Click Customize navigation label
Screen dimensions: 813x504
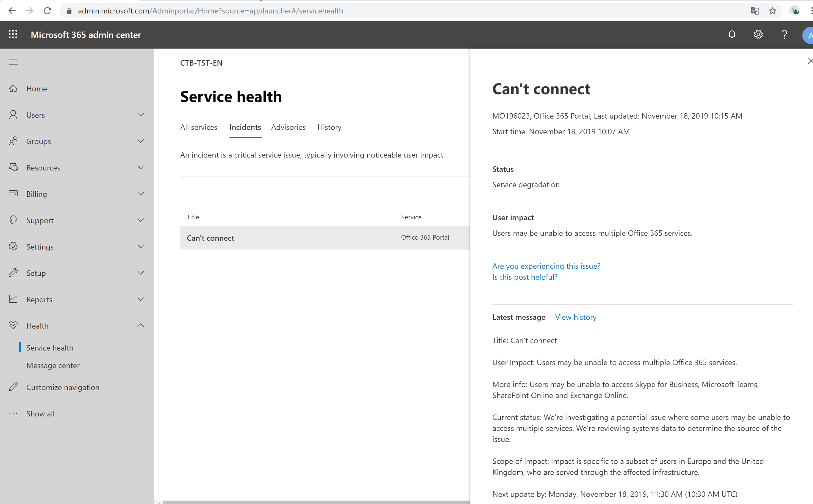pos(63,387)
